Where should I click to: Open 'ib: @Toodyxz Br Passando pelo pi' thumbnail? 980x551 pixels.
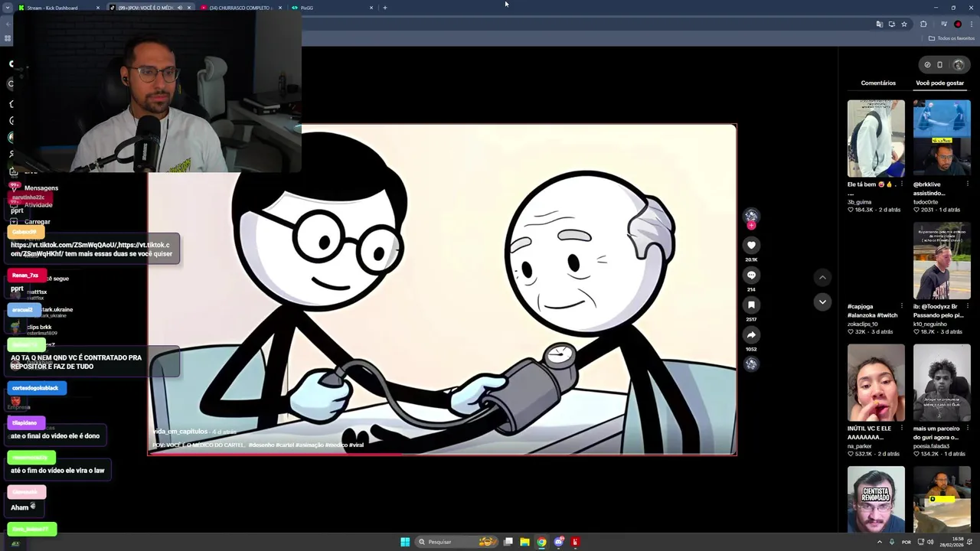[942, 261]
